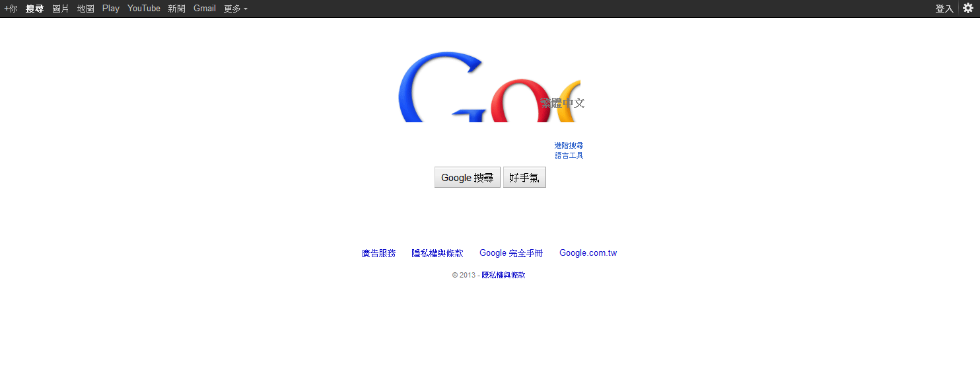Open 廣告服務 footer link

point(378,253)
